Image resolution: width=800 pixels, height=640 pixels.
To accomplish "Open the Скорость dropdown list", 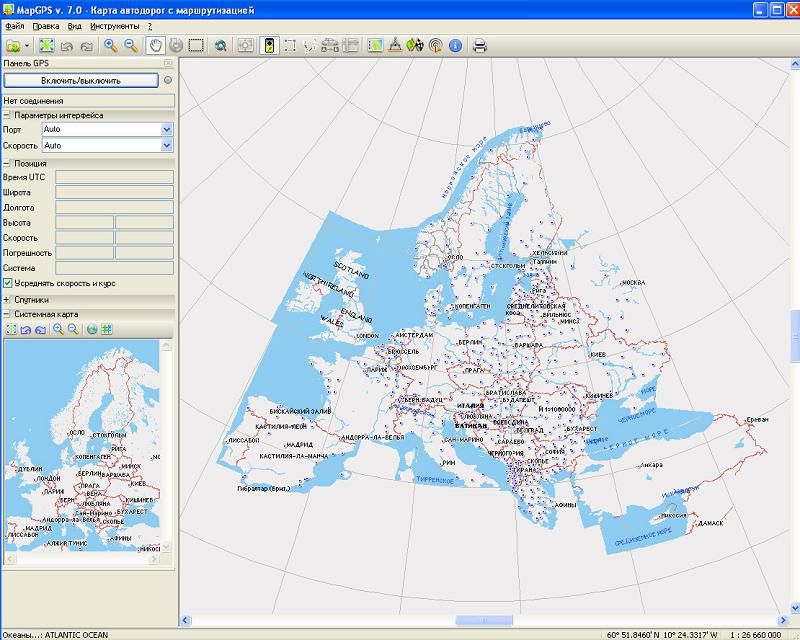I will [x=166, y=145].
